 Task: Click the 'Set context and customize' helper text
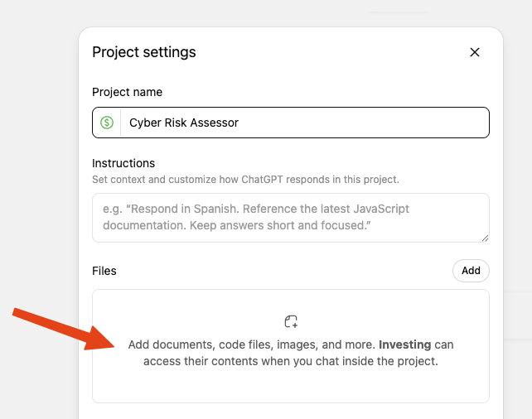pyautogui.click(x=245, y=179)
